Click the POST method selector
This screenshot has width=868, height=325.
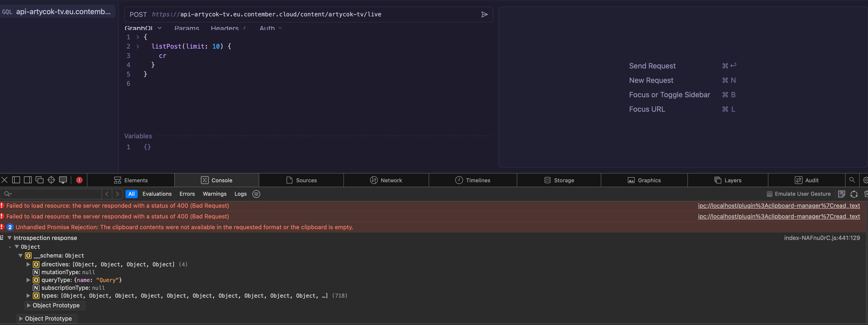point(138,14)
